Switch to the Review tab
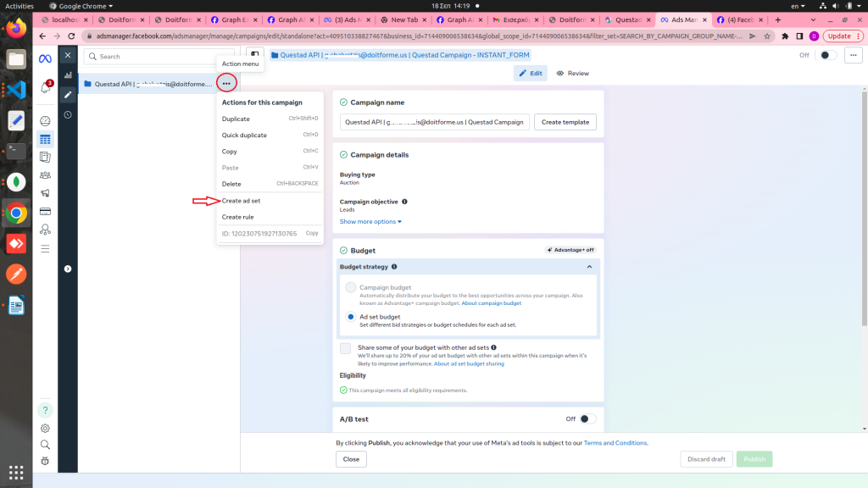This screenshot has width=868, height=488. click(572, 74)
